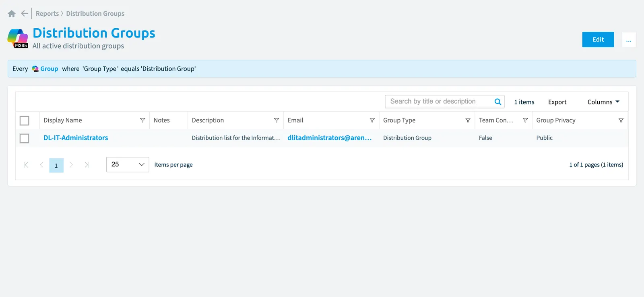Go to the home page icon
Viewport: 644px width, 297px height.
[x=12, y=14]
